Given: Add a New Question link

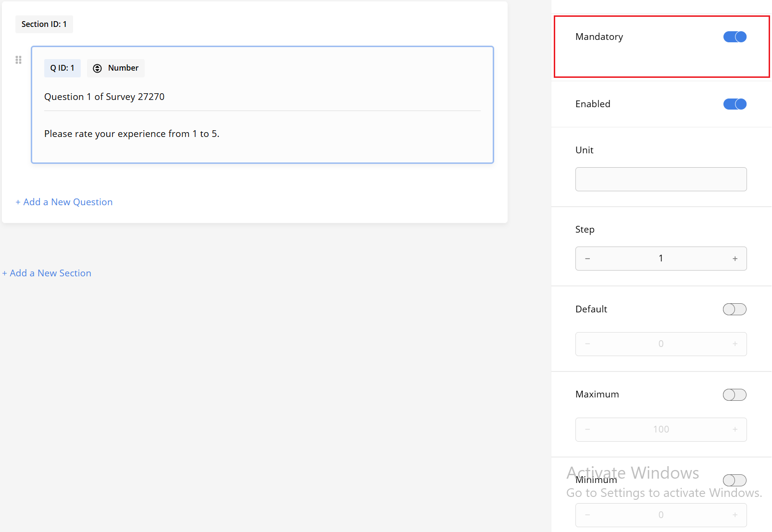Looking at the screenshot, I should (x=64, y=202).
